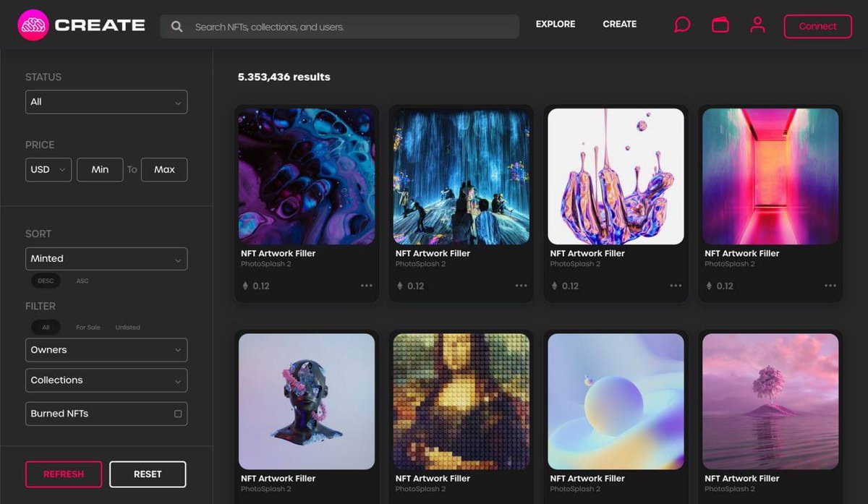Go to CREATE in the top navigation
The height and width of the screenshot is (504, 868).
pyautogui.click(x=620, y=25)
